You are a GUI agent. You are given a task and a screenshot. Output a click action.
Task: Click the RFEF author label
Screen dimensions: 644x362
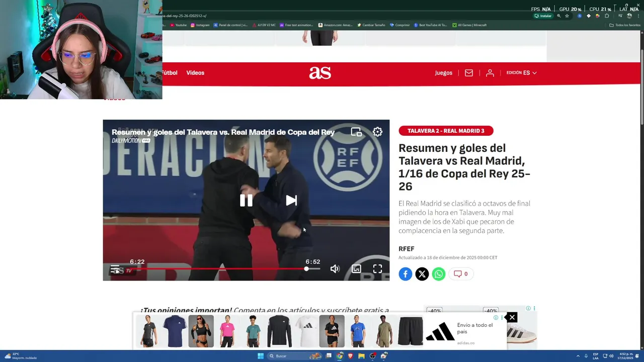coord(407,249)
